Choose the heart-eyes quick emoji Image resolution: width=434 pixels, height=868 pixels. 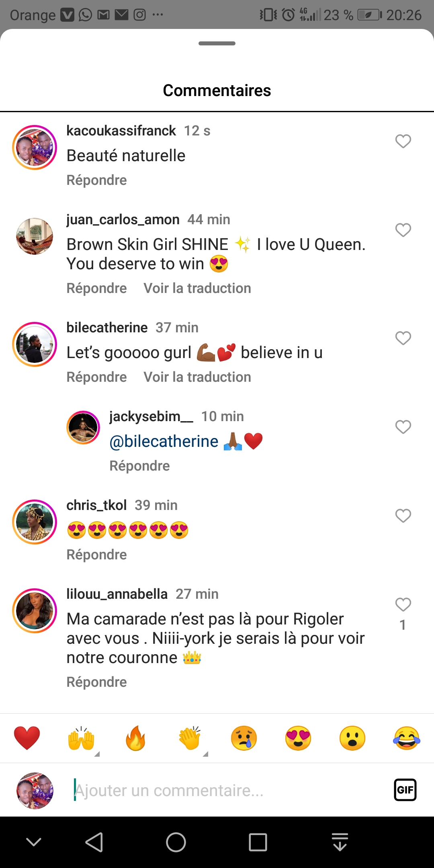click(298, 738)
